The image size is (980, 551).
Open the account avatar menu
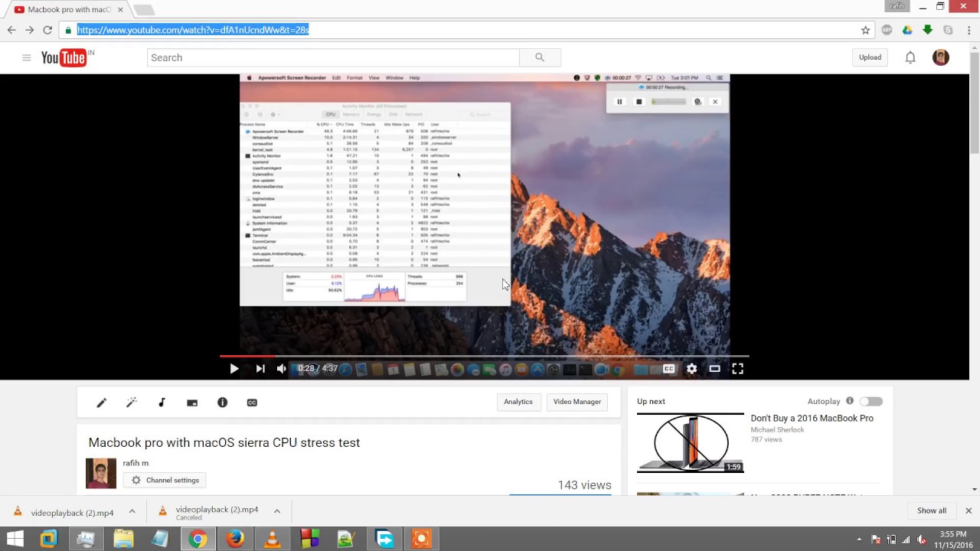tap(941, 57)
